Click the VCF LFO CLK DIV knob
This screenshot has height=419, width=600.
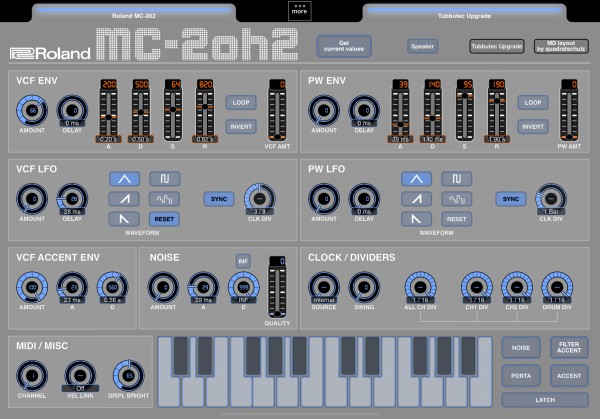pyautogui.click(x=259, y=199)
